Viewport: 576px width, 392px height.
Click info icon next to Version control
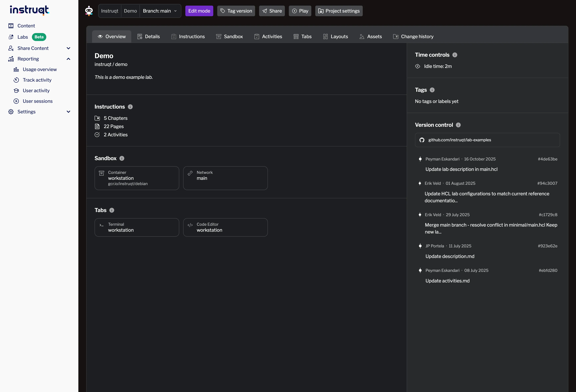(458, 125)
